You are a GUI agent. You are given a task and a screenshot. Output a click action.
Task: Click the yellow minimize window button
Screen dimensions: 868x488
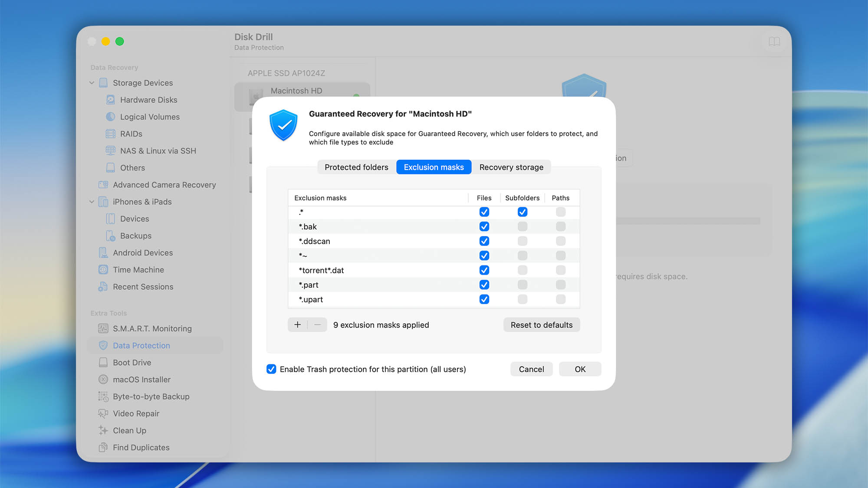pyautogui.click(x=105, y=41)
